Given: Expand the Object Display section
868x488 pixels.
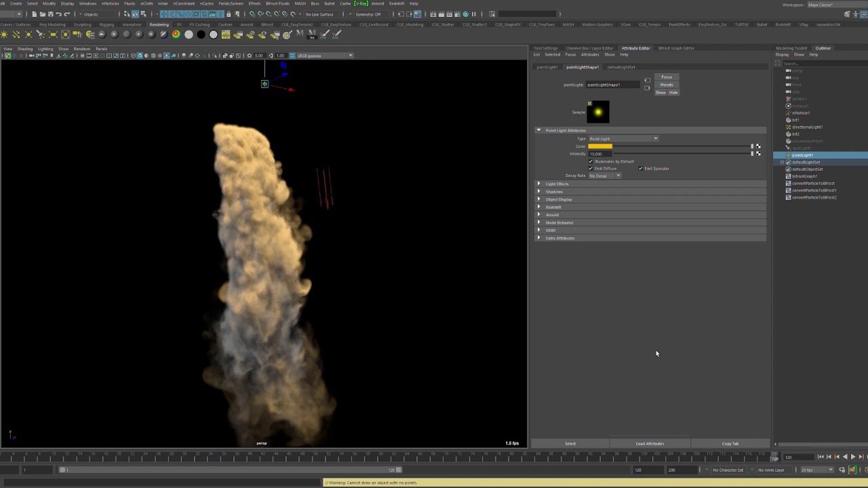Looking at the screenshot, I should (539, 199).
